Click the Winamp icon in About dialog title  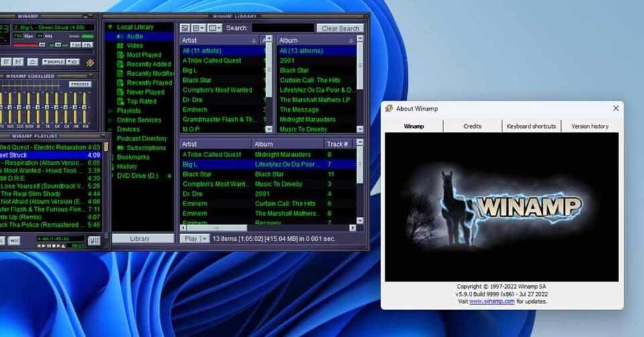[x=389, y=108]
